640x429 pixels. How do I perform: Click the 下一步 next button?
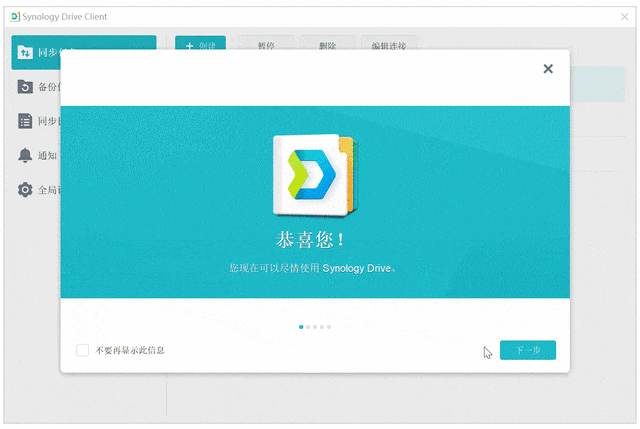pos(528,350)
